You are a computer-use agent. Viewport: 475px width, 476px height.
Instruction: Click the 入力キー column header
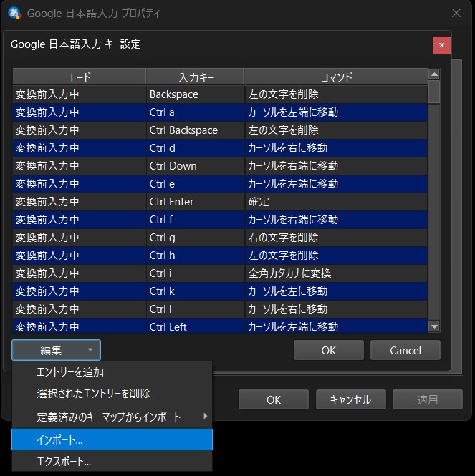194,77
